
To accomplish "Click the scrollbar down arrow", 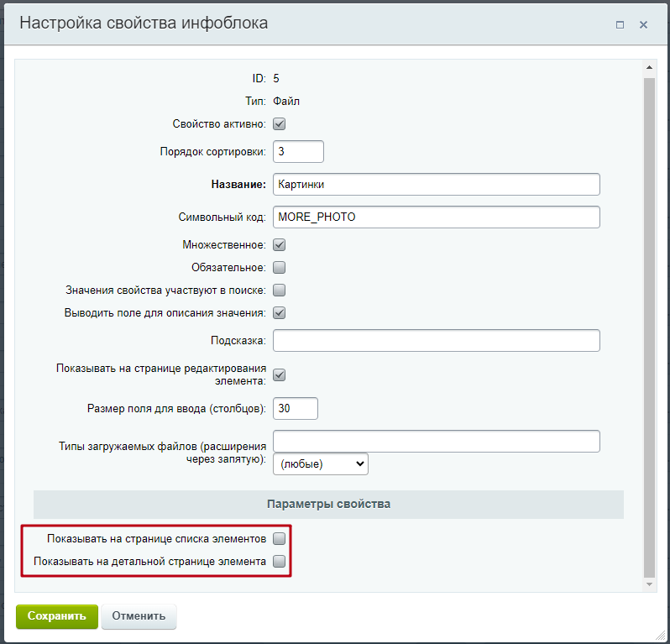I will coord(650,584).
